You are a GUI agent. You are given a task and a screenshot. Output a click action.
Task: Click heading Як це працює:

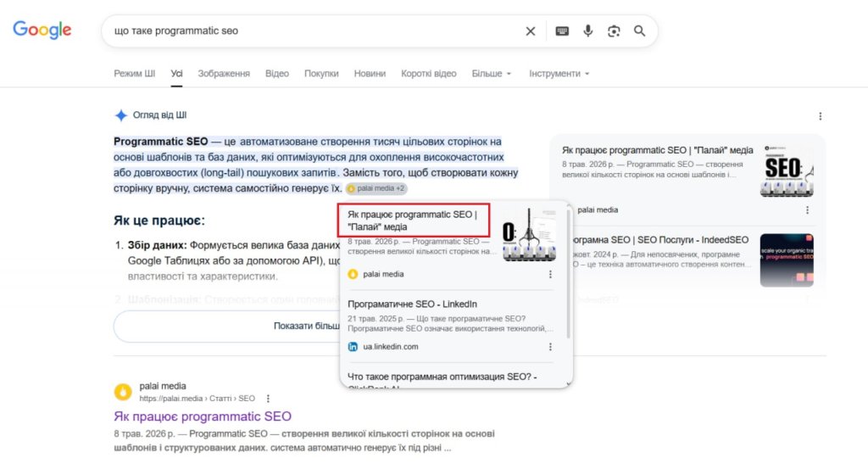pyautogui.click(x=159, y=221)
